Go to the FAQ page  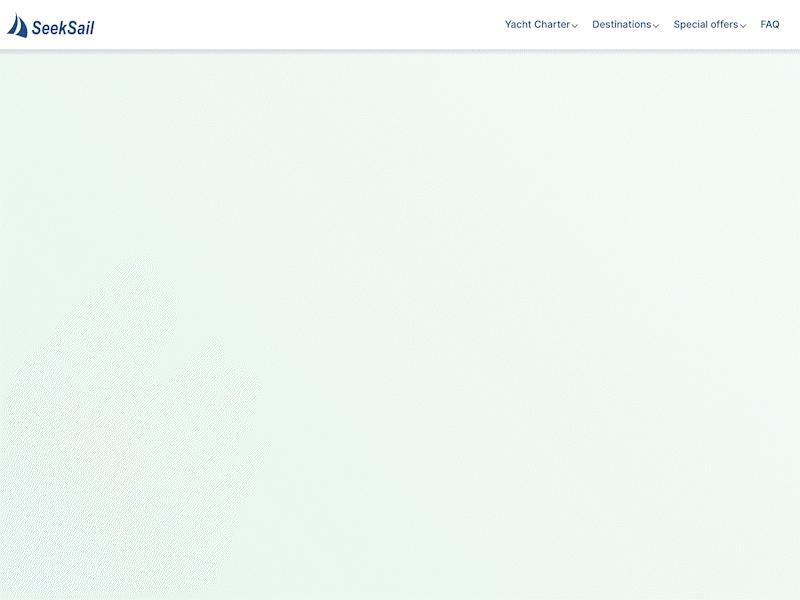[769, 24]
